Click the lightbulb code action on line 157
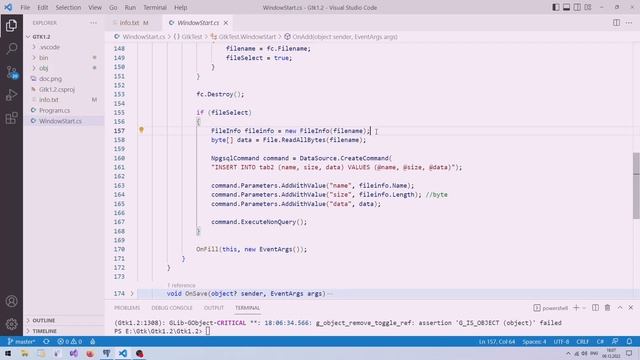This screenshot has height=360, width=640. (x=141, y=130)
